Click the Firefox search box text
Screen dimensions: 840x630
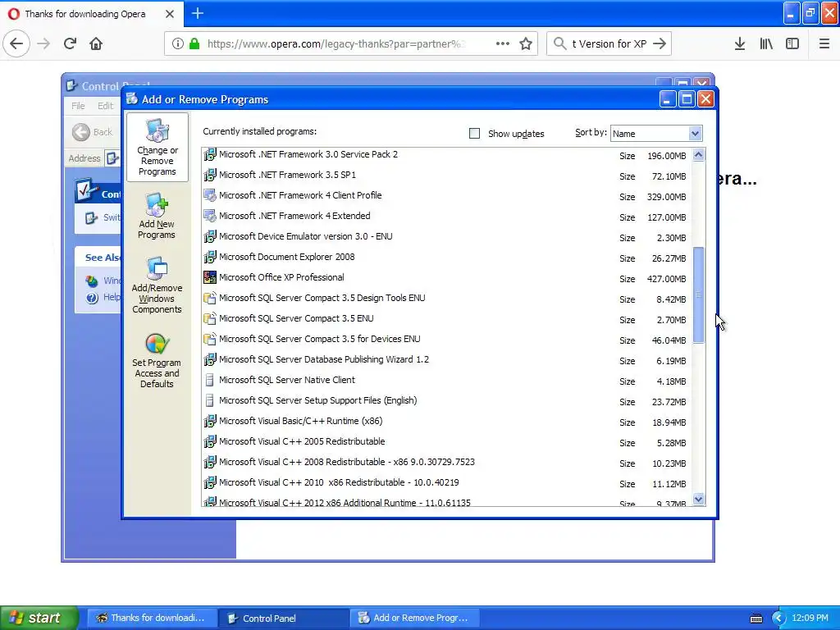(609, 43)
